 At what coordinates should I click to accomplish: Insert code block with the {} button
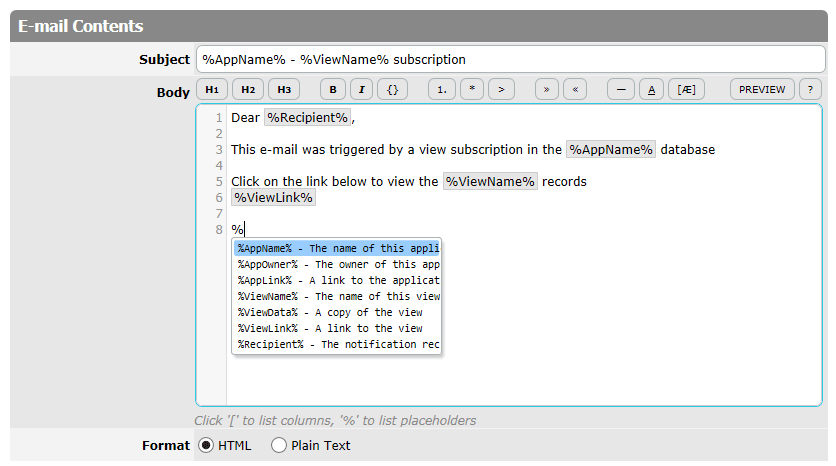click(392, 90)
